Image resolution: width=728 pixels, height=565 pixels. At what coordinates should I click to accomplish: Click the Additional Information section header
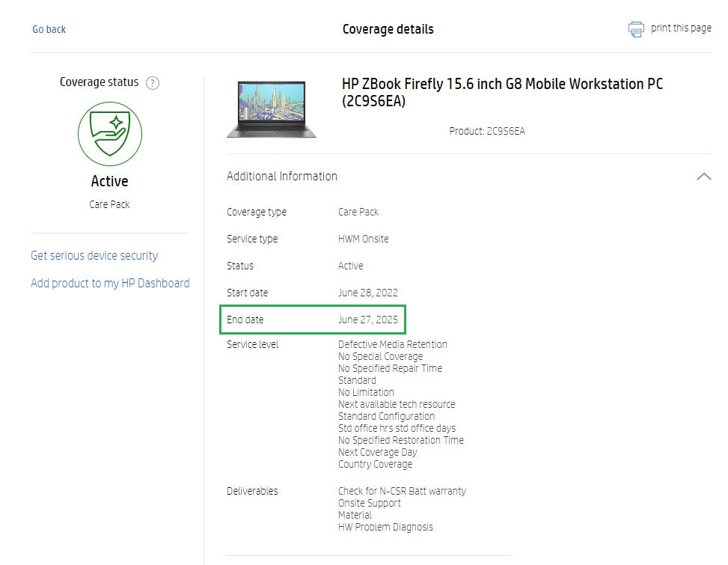[x=281, y=177]
